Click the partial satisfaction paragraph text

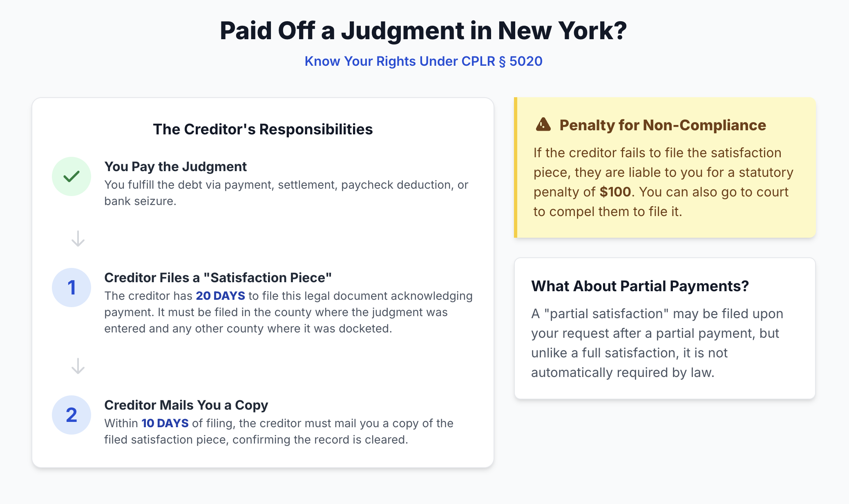tap(657, 343)
